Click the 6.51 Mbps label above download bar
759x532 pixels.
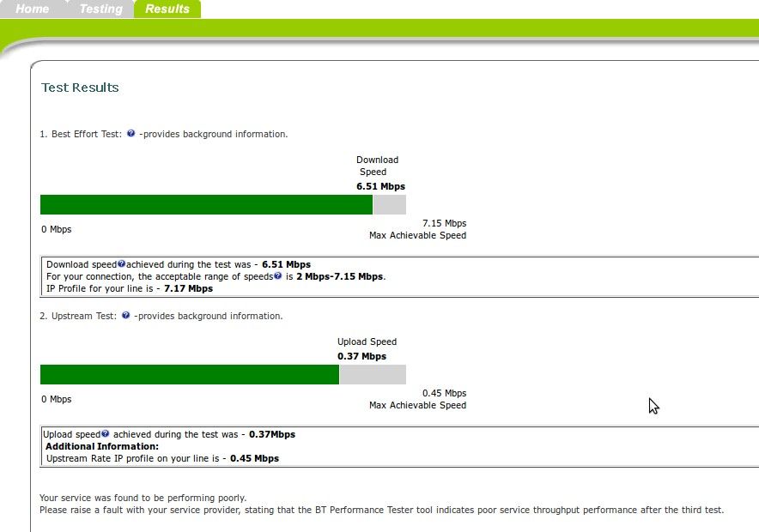point(380,186)
